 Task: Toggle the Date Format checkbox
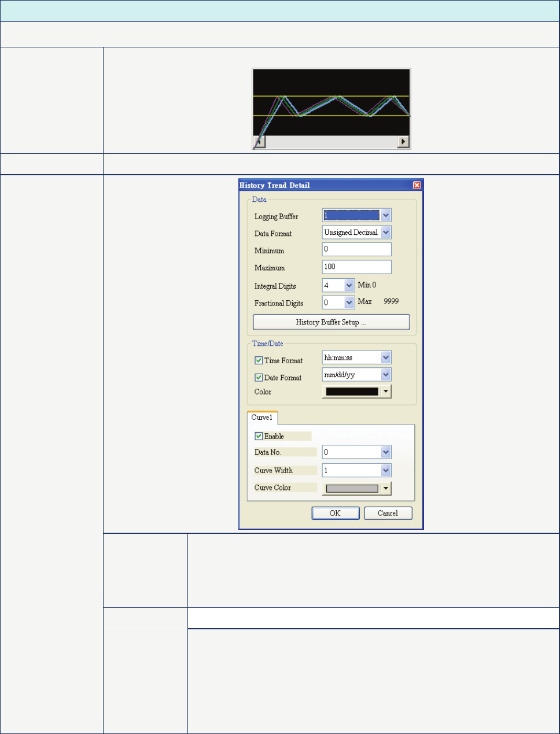259,378
